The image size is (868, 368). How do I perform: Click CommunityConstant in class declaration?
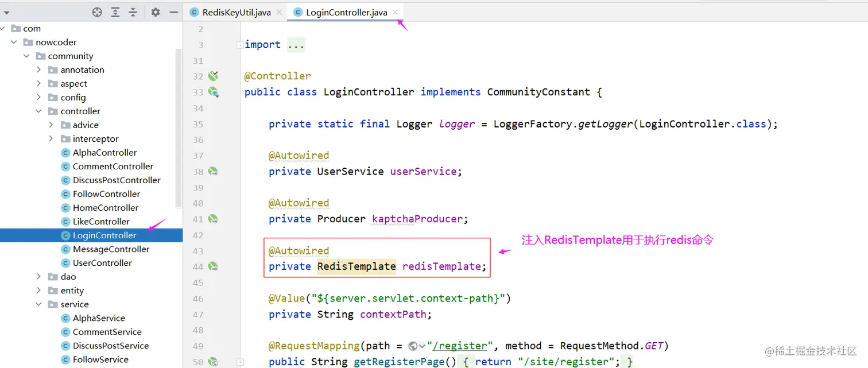coord(538,92)
